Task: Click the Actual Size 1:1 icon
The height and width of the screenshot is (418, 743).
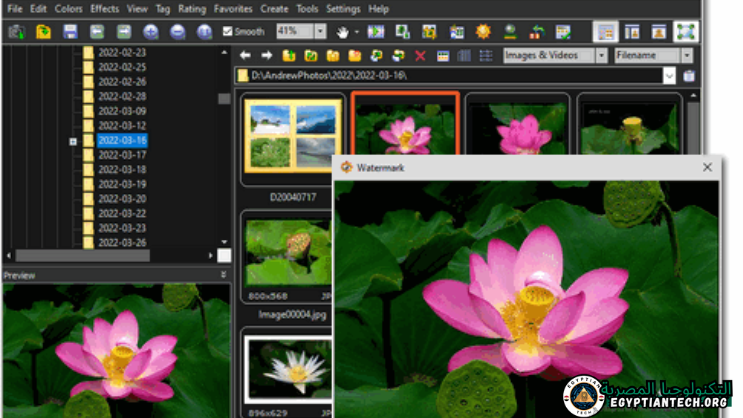Action: pos(204,32)
